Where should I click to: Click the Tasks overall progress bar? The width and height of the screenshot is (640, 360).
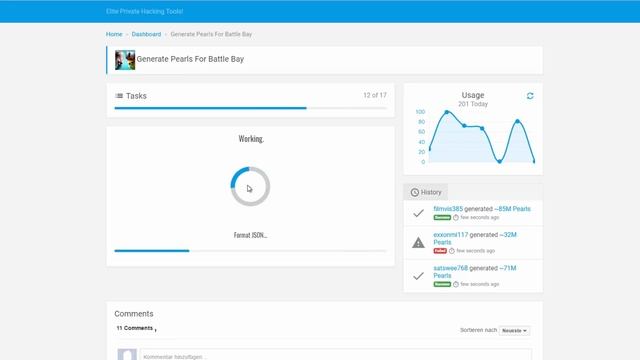coord(251,108)
